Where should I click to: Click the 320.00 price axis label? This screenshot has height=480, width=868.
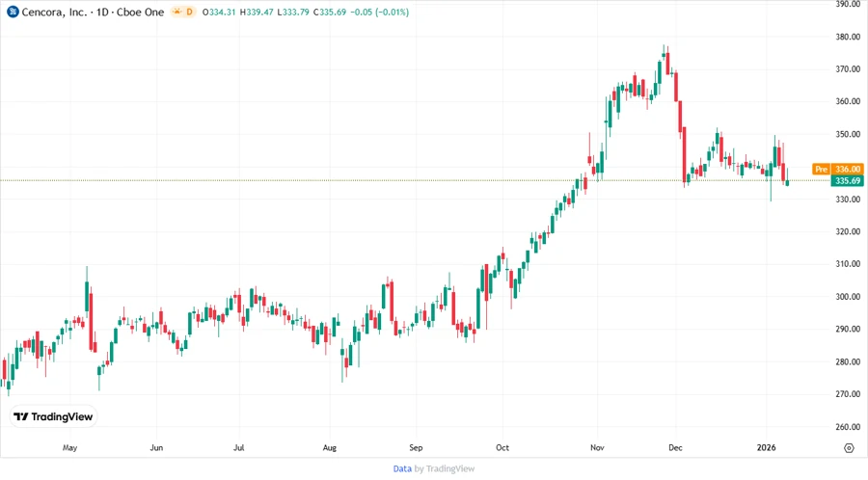(x=848, y=231)
